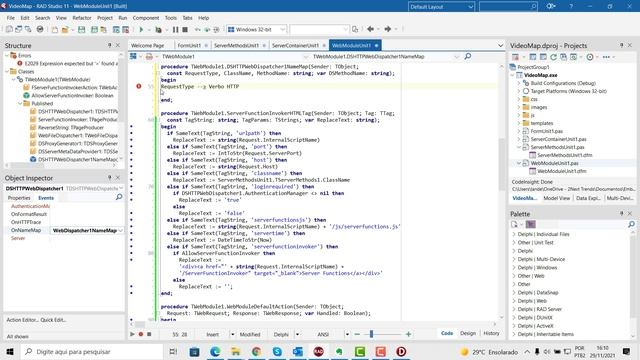Click the Pause toolbar button
The height and width of the screenshot is (360, 640).
(x=176, y=29)
